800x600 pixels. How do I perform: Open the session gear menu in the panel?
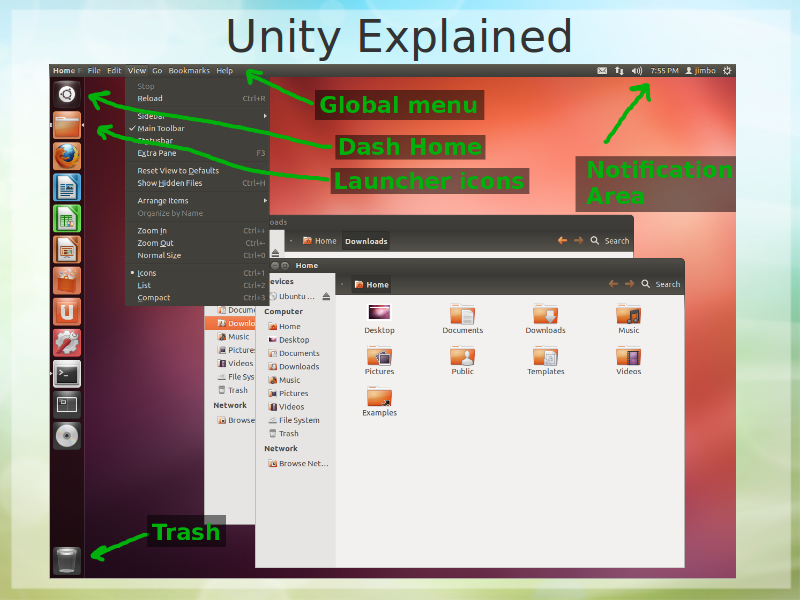pyautogui.click(x=727, y=71)
